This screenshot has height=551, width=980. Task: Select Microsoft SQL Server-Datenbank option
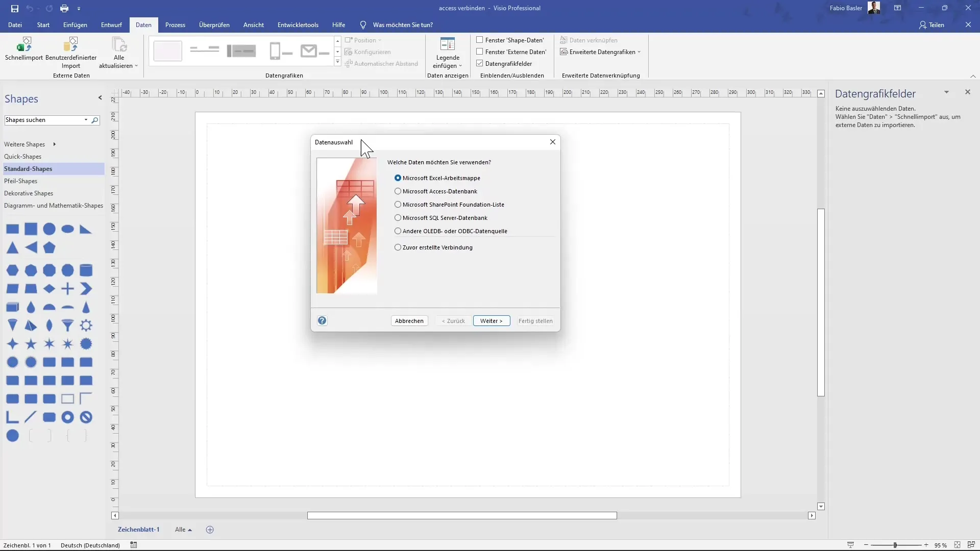pos(441,218)
